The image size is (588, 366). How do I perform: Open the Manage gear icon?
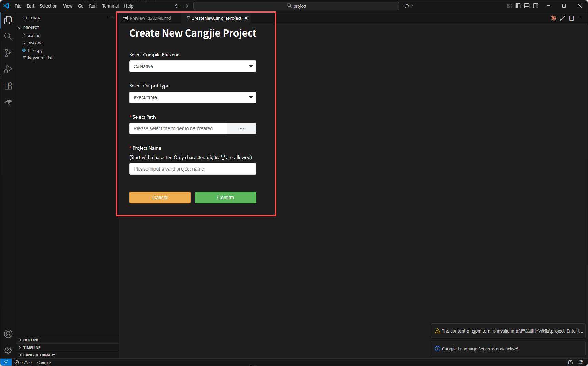(8, 350)
